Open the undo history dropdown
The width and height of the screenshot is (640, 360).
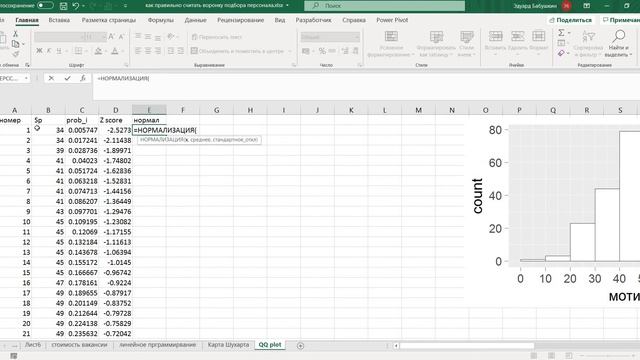(83, 6)
